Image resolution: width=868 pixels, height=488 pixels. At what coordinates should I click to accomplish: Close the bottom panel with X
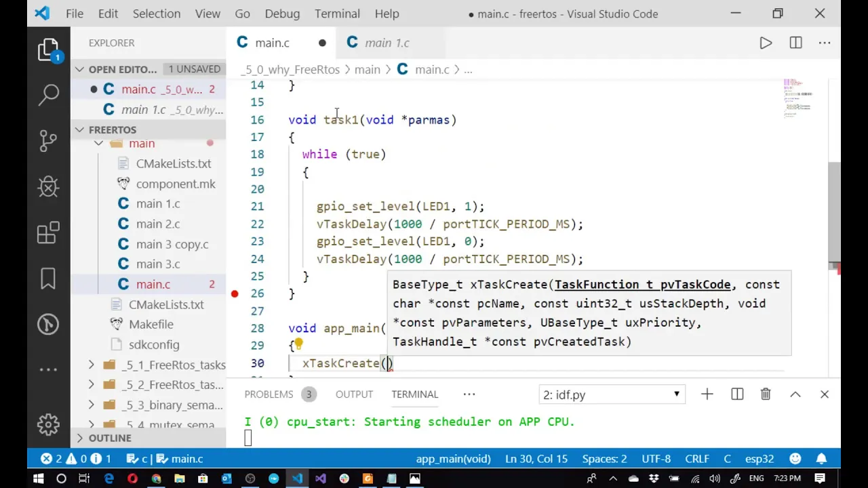point(825,394)
